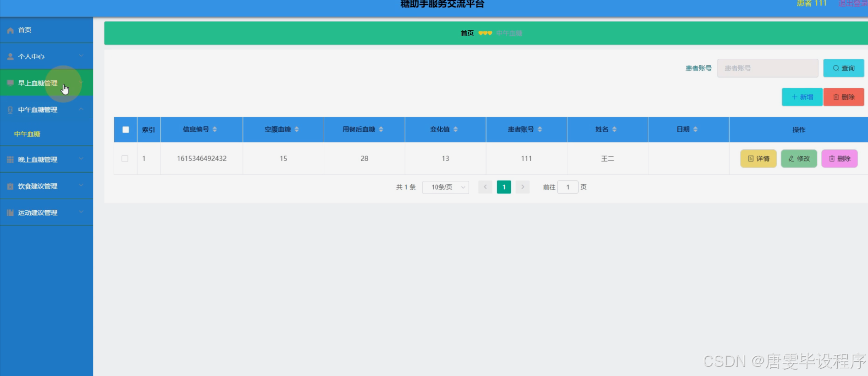
Task: Expand the 晚上血糖管理 menu chevron
Action: 81,159
